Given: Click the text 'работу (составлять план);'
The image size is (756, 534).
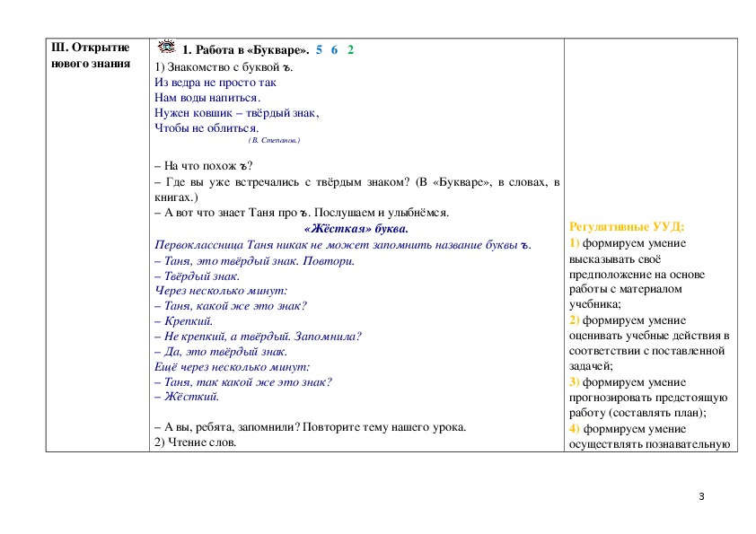Looking at the screenshot, I should (637, 413).
